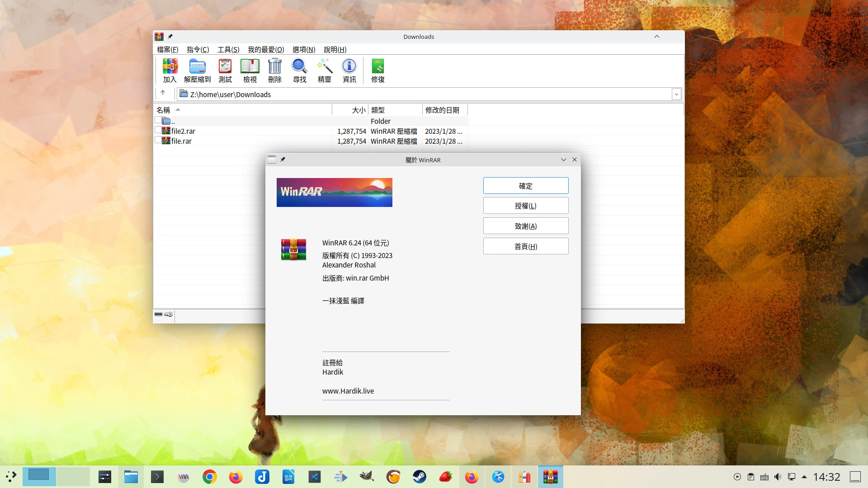868x488 pixels.
Task: Click the Info (資訊) toolbar icon
Action: 349,70
